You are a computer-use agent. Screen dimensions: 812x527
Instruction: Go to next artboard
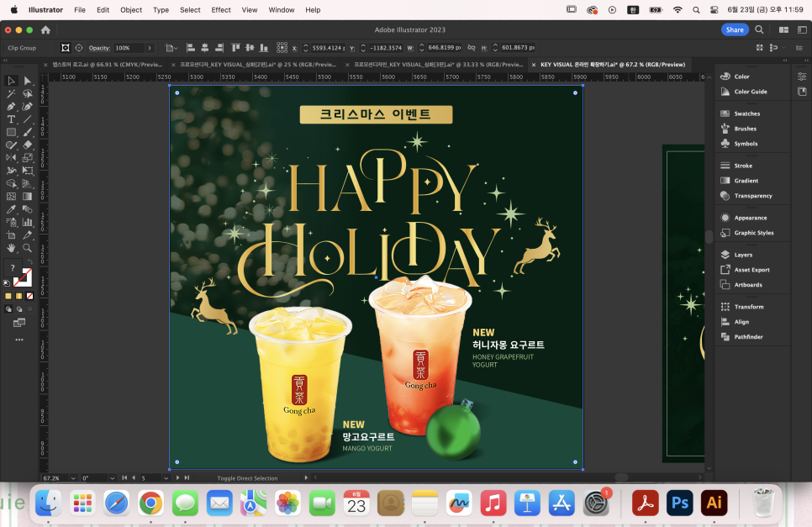[177, 477]
